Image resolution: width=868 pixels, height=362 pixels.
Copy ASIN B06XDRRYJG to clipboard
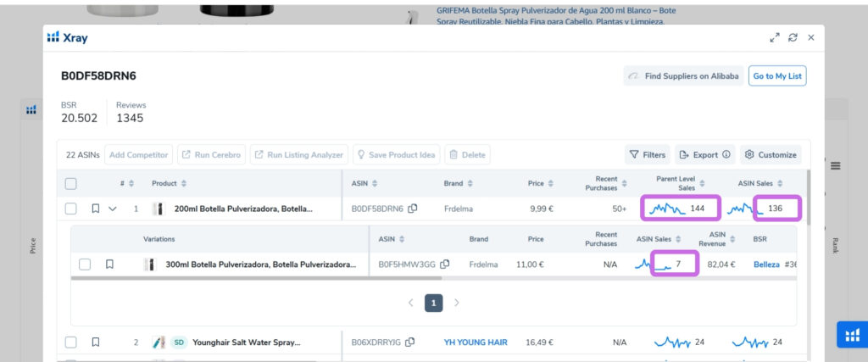tap(409, 342)
